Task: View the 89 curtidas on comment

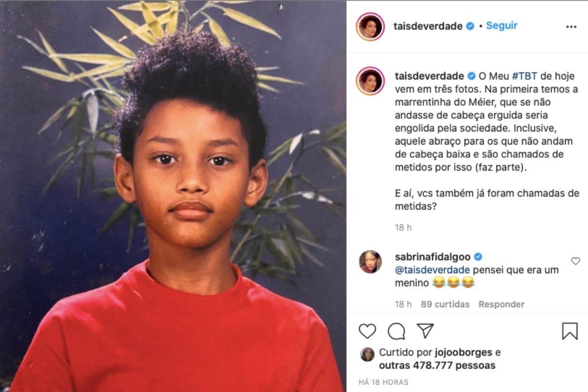Action: click(x=445, y=304)
